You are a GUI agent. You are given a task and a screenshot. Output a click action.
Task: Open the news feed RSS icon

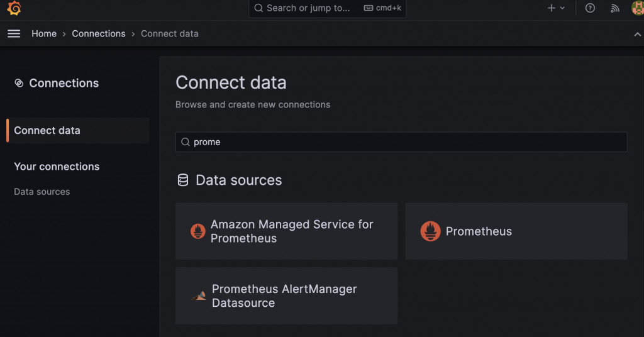(x=615, y=8)
